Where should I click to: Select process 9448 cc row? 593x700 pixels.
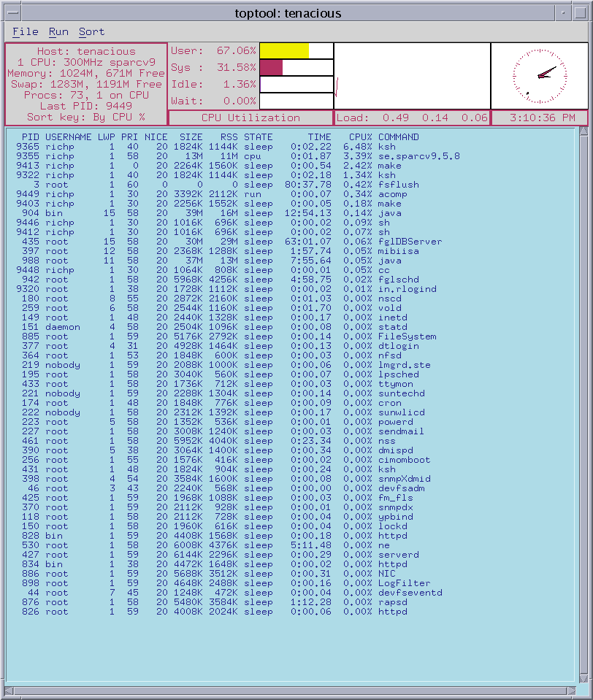pos(203,270)
